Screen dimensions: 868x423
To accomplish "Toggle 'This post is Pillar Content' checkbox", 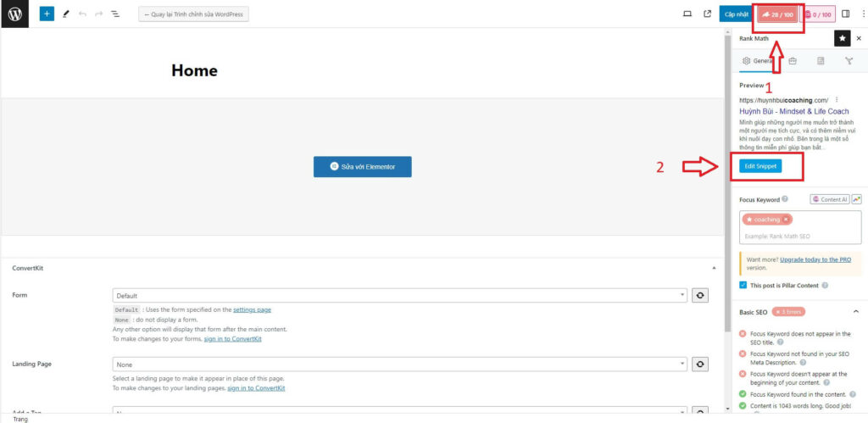I will (x=743, y=286).
